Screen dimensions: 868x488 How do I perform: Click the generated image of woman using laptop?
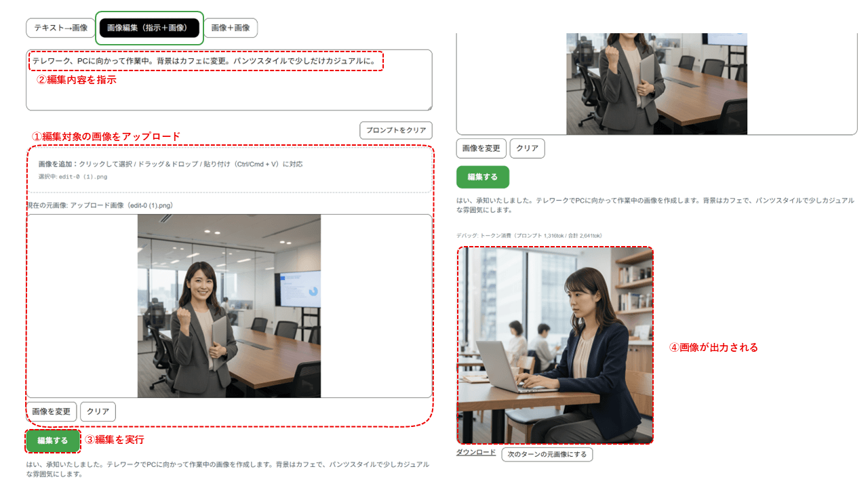[x=556, y=346]
